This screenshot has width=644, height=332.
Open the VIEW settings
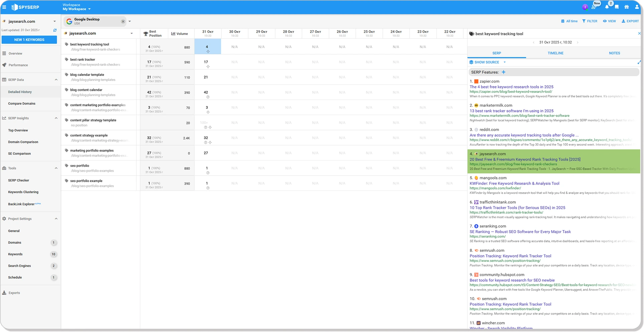pos(609,21)
